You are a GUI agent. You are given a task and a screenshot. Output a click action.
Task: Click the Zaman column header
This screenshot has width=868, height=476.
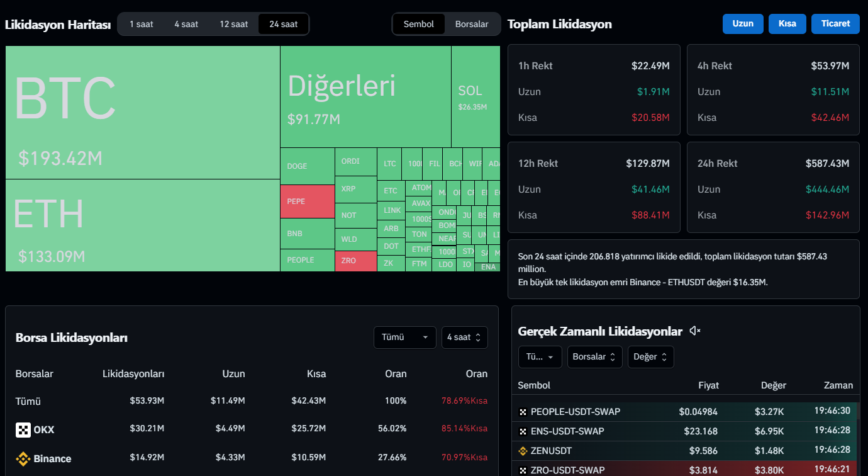838,385
